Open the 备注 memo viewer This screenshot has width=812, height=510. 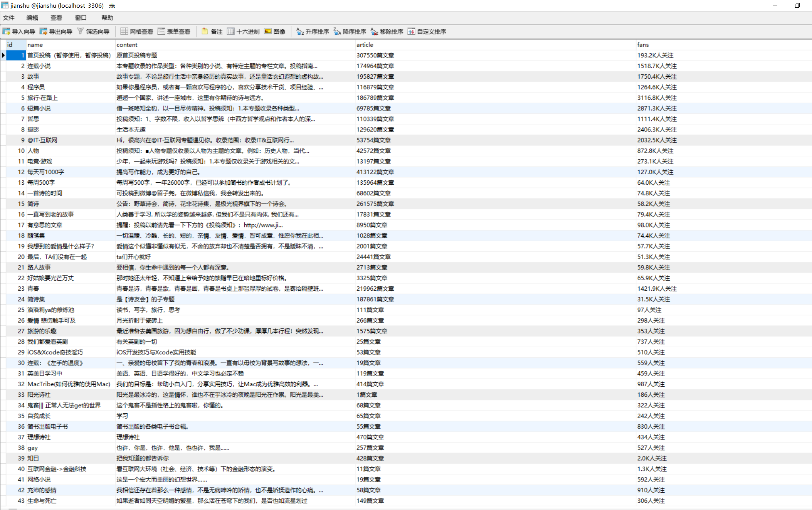(x=212, y=32)
